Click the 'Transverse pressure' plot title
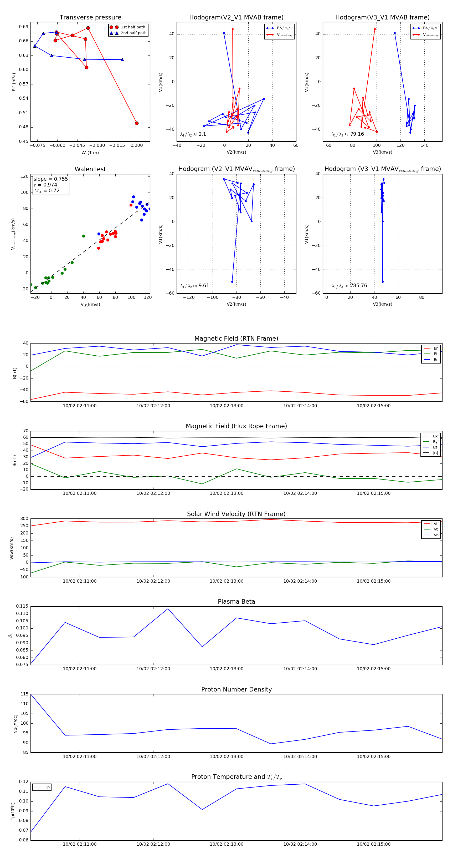 90,18
